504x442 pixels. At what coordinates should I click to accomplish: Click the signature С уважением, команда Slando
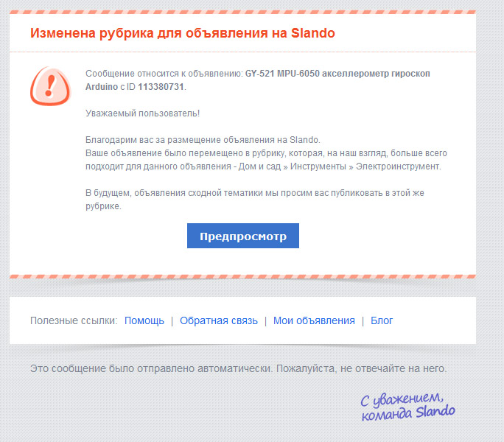407,406
